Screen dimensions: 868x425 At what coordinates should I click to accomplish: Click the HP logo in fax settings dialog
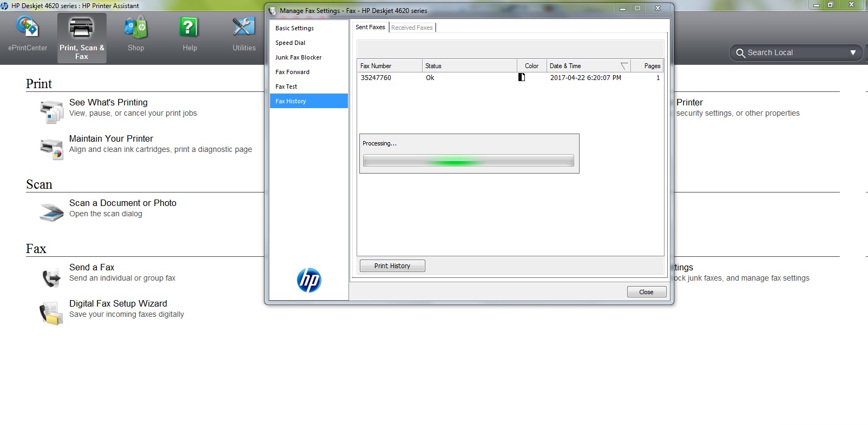pyautogui.click(x=309, y=280)
